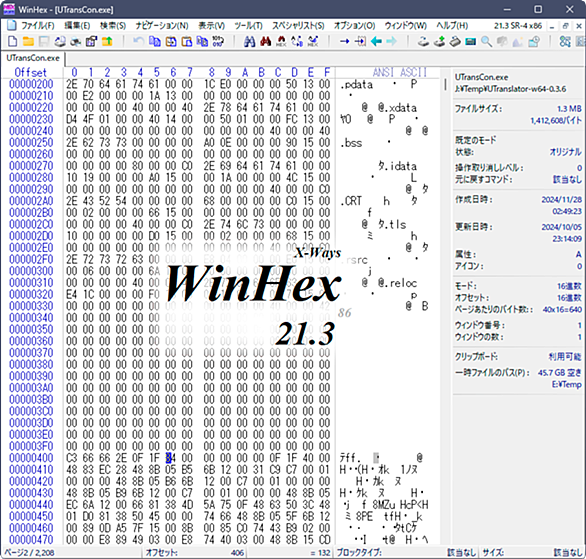Click the teal Back arrow icon

point(376,41)
